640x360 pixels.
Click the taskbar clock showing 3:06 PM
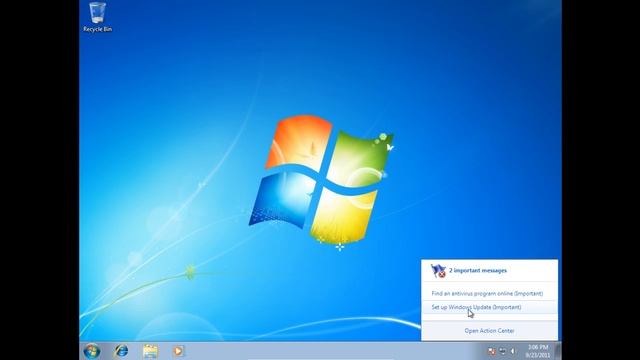[x=537, y=351]
